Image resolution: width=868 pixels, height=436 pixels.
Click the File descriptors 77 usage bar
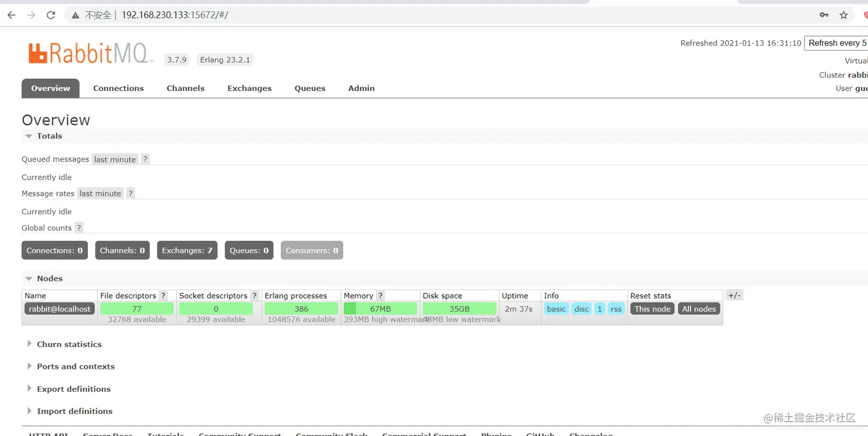point(137,309)
